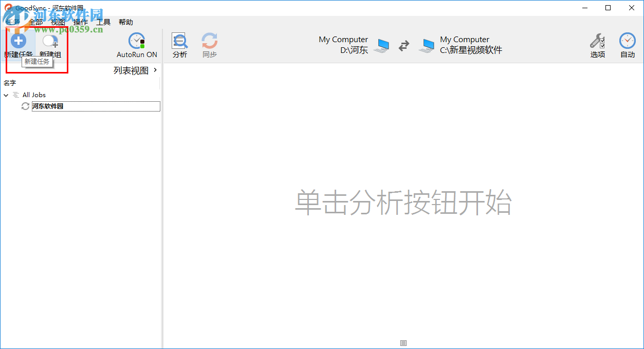Screen dimensions: 644x349
Task: Click the bottom panel grip icon
Action: tap(403, 343)
